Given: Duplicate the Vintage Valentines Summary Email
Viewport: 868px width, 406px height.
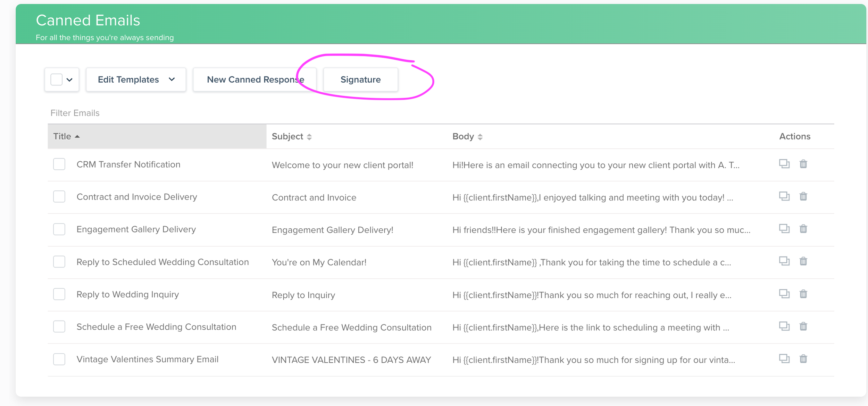Looking at the screenshot, I should pos(784,358).
